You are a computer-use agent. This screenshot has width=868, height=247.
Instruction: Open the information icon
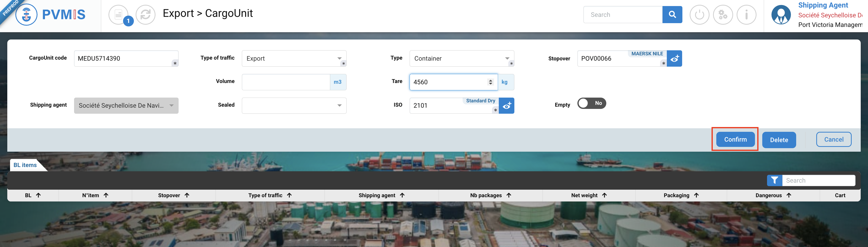[x=746, y=15]
